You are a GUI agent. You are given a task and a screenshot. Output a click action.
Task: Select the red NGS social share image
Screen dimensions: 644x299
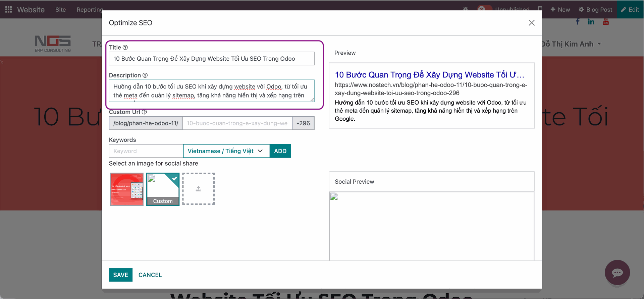point(127,189)
